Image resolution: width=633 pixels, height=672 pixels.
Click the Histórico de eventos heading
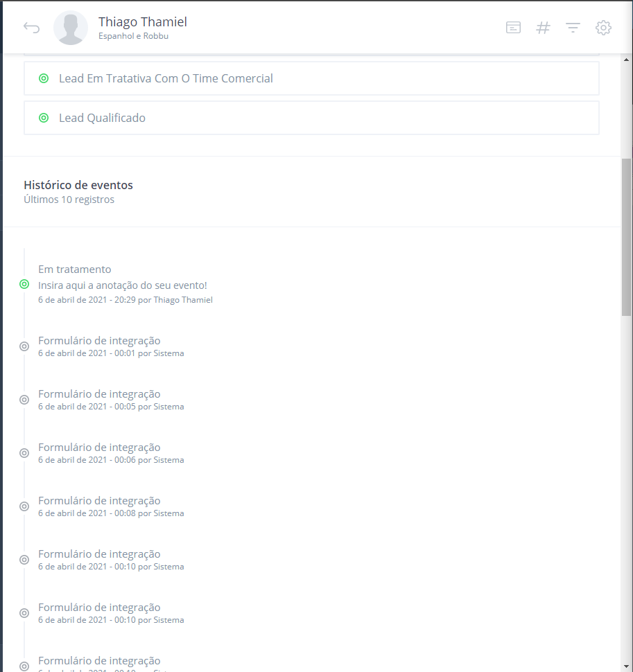coord(78,185)
